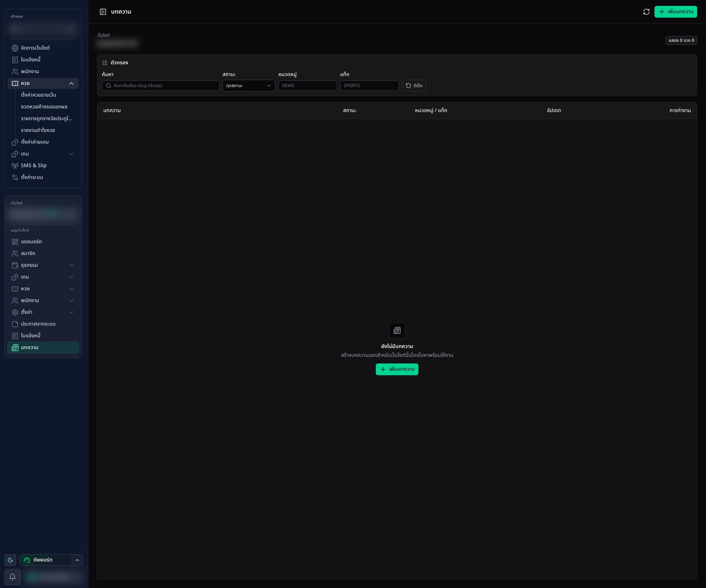Click the หมวดหมู่ NEWS category field
Screen dimensions: 706x588
click(308, 86)
